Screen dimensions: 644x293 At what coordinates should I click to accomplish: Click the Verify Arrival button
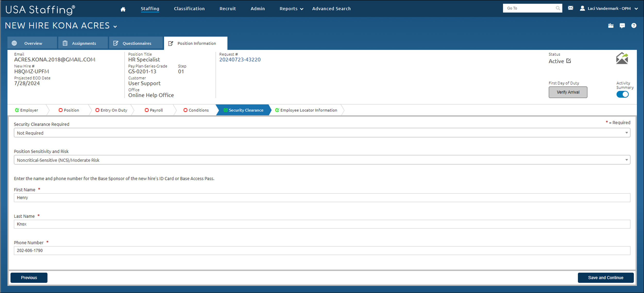568,92
